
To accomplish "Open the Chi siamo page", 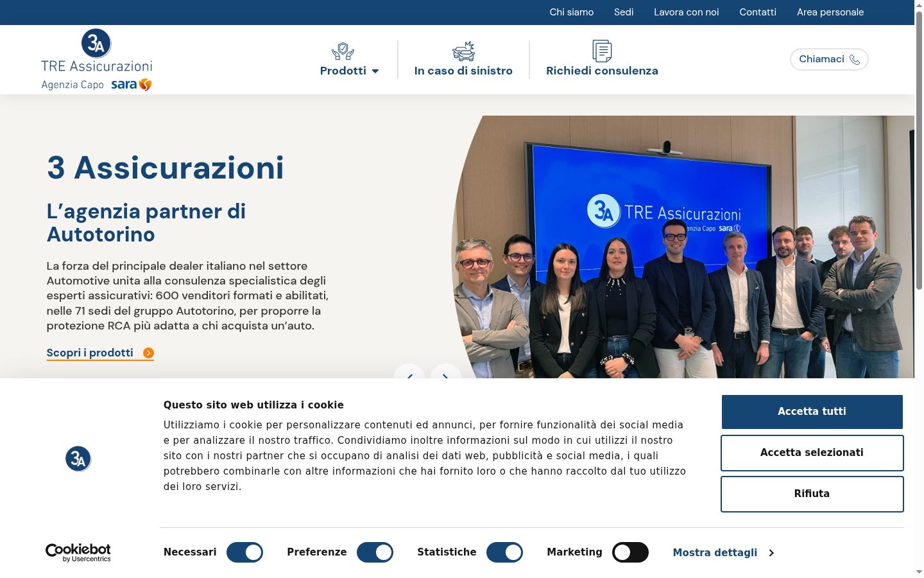I will click(x=572, y=12).
